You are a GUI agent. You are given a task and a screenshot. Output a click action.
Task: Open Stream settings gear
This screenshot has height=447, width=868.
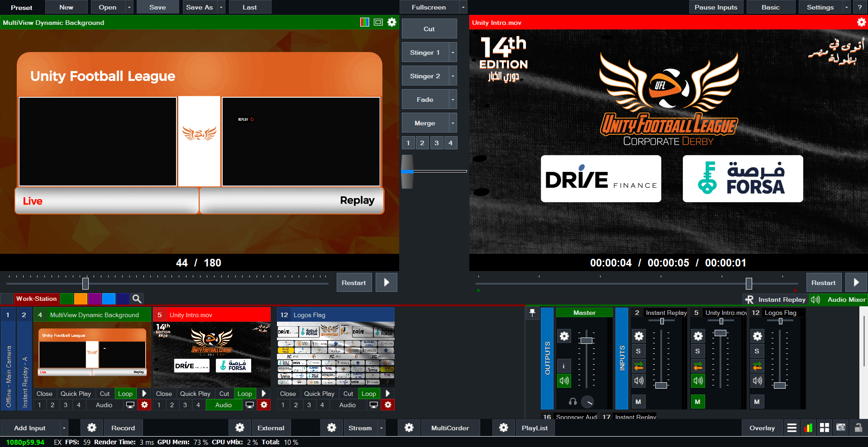click(x=331, y=428)
